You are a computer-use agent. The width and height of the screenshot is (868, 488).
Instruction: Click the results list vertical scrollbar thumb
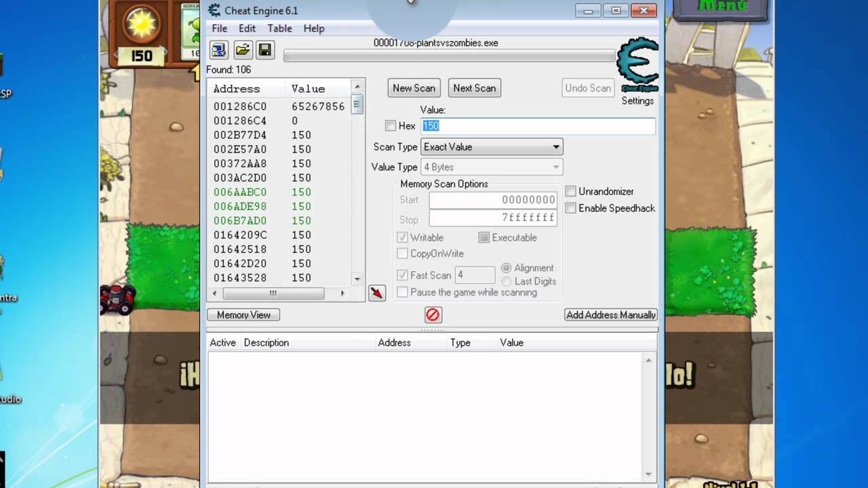[x=357, y=105]
